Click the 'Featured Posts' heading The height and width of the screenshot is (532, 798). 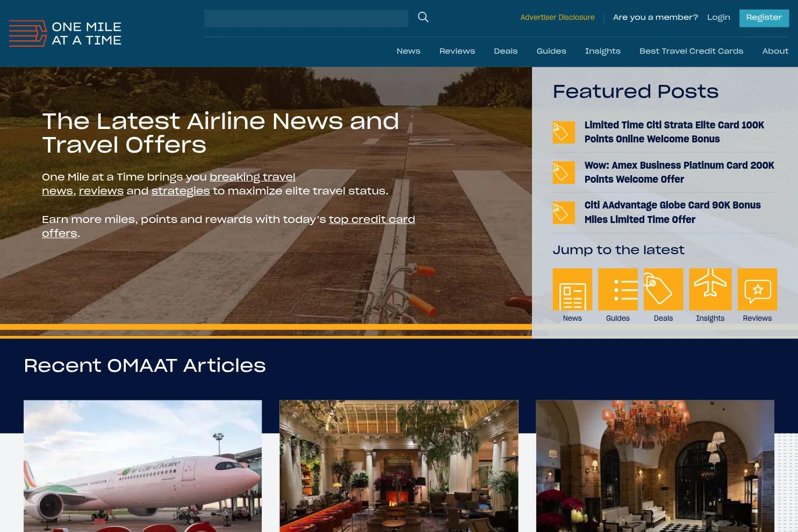coord(636,92)
